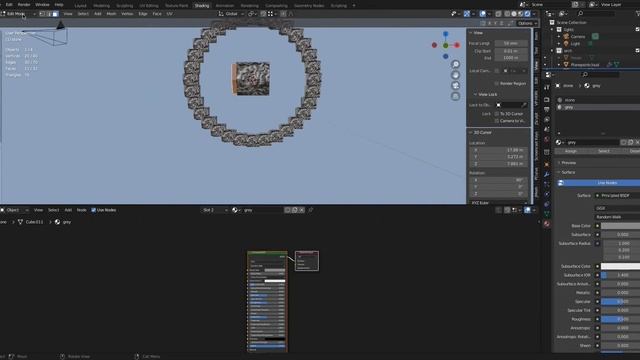Image resolution: width=640 pixels, height=360 pixels.
Task: Open XYZ Euler rotation mode dropdown
Action: [x=499, y=202]
